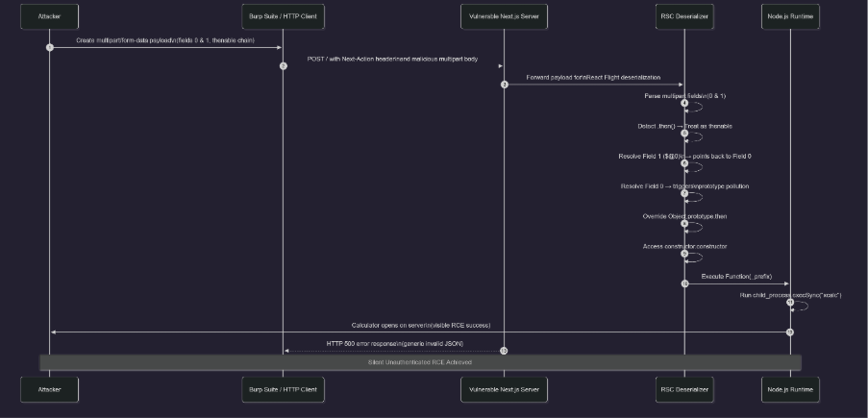
Task: Click sequence number 1 circle on Attacker lifeline
Action: coord(50,47)
